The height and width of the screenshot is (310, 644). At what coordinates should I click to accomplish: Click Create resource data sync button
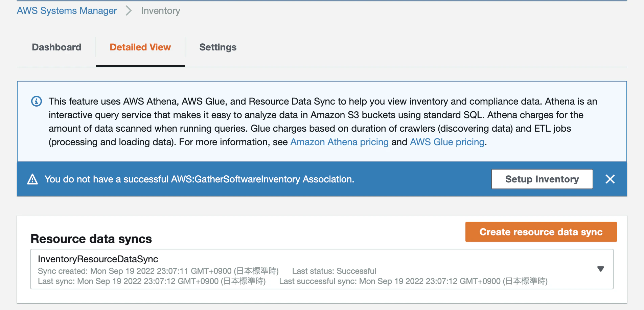tap(541, 232)
